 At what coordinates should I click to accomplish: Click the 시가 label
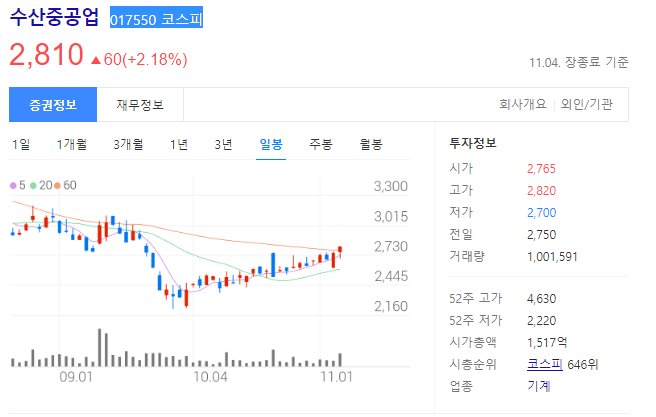point(461,169)
